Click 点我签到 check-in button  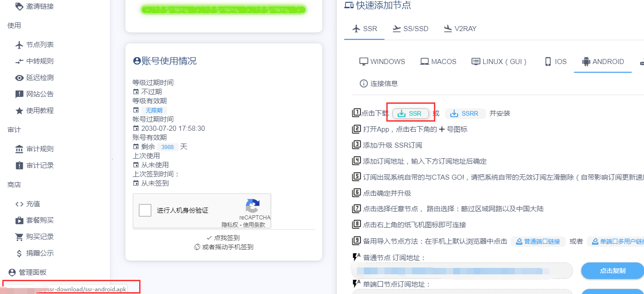coord(223,238)
